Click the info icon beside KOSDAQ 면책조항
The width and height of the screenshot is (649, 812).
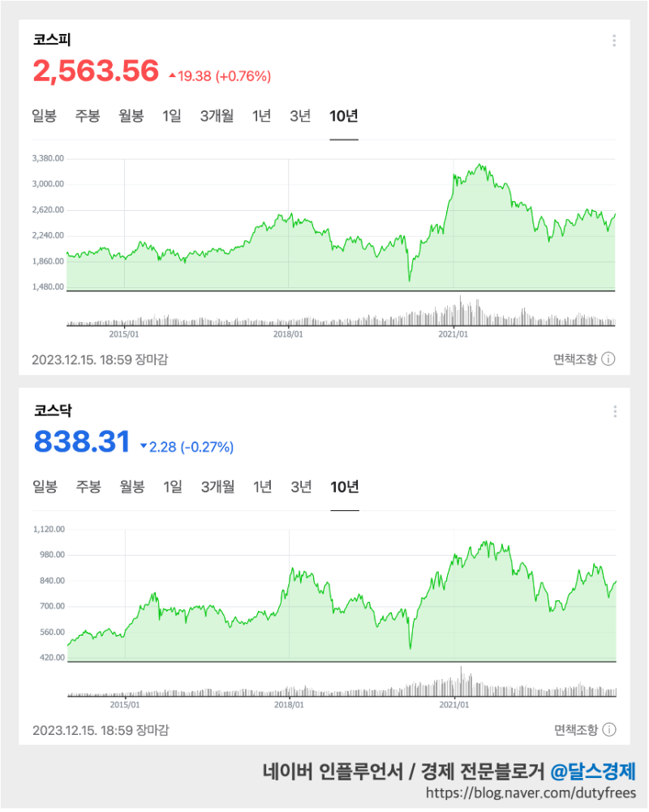coord(610,731)
